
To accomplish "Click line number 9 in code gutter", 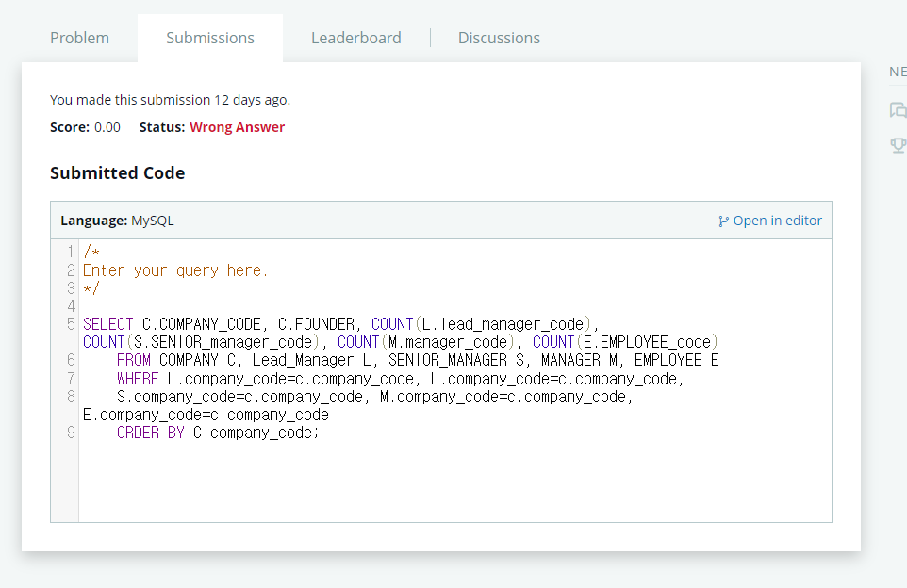I will tap(71, 433).
